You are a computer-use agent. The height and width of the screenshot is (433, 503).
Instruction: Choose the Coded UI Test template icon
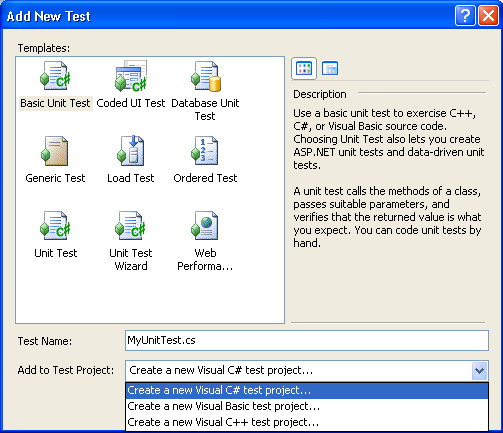[131, 76]
